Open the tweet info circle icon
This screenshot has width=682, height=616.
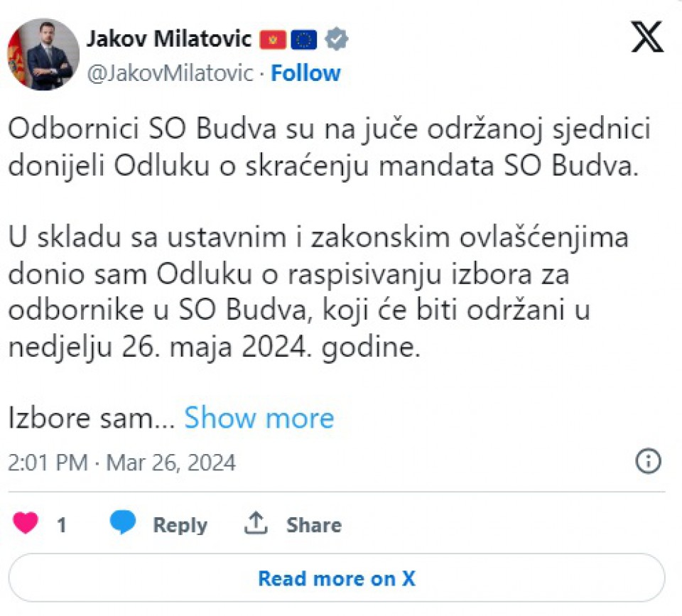coord(647,461)
